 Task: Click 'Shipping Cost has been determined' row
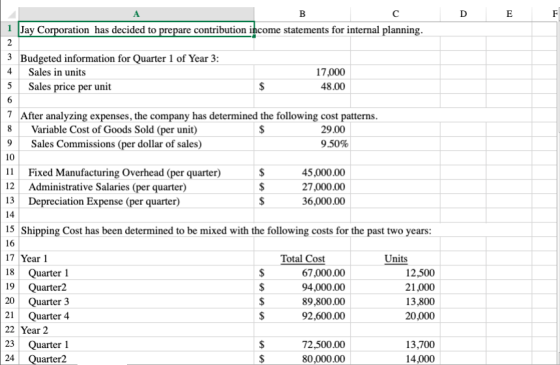[226, 230]
